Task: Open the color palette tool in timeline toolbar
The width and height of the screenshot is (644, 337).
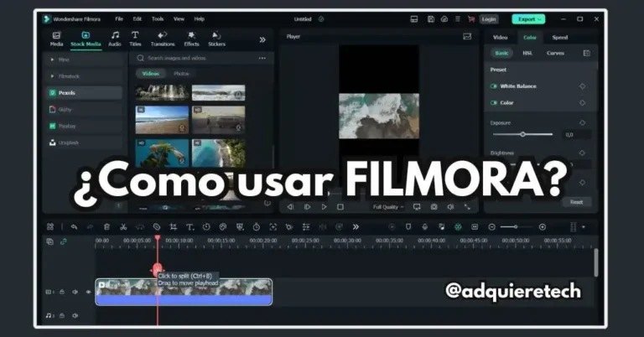Action: coord(223,227)
